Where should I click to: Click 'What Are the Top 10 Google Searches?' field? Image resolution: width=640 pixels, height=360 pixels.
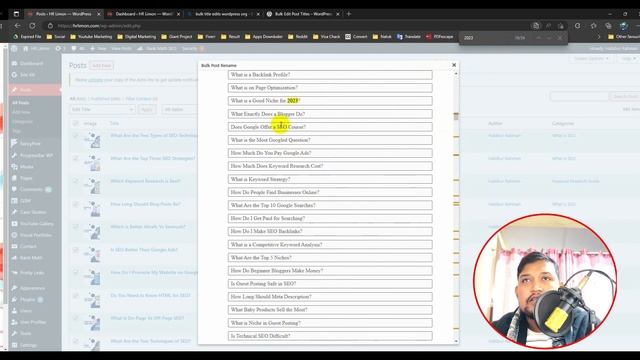[330, 205]
